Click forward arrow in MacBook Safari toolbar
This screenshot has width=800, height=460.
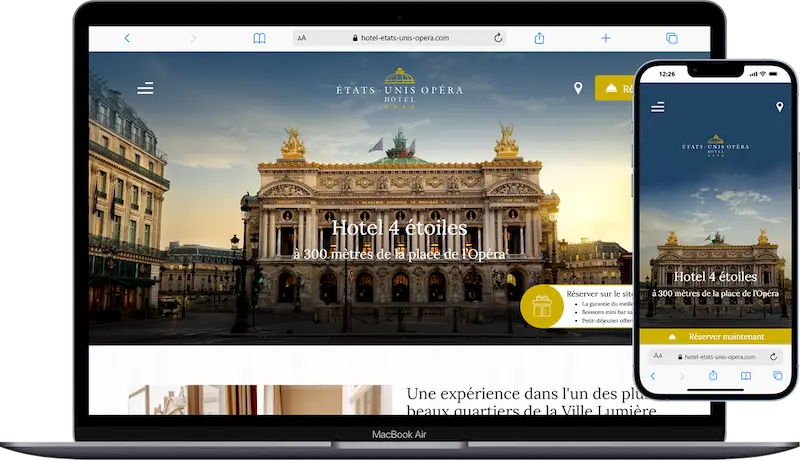pos(193,38)
